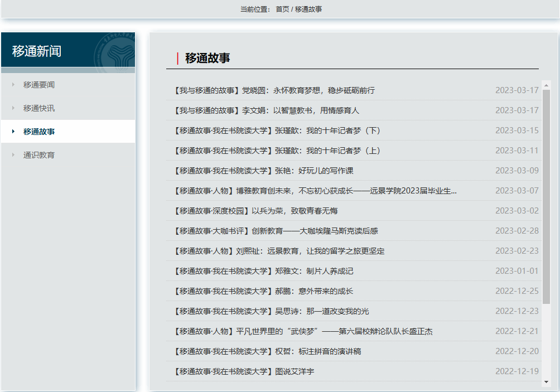Open 图说艾洋宇 article link
This screenshot has width=560, height=392.
pos(244,371)
